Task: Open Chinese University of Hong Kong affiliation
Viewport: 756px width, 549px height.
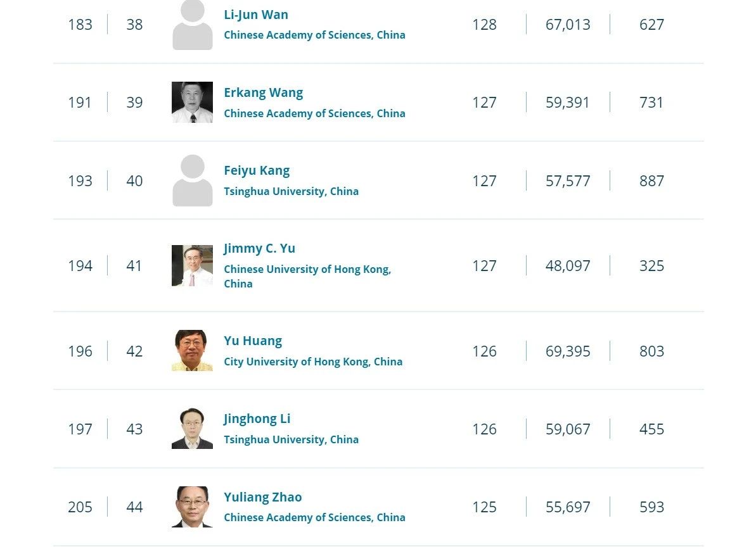Action: 307,277
